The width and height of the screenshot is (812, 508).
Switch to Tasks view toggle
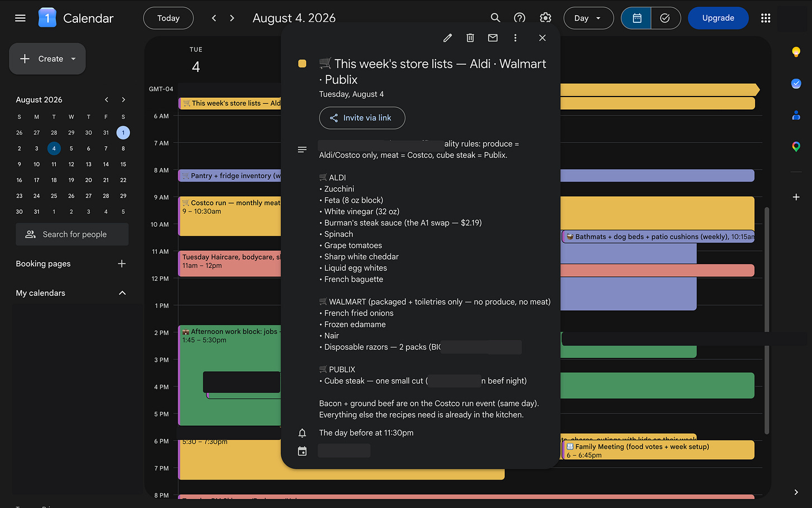click(665, 18)
